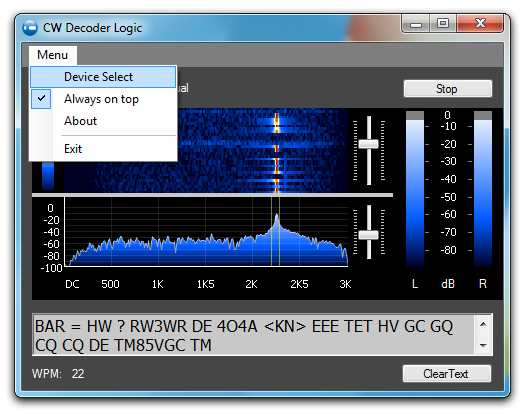This screenshot has height=414, width=526.
Task: Click inside the decoded text box
Action: pos(254,335)
